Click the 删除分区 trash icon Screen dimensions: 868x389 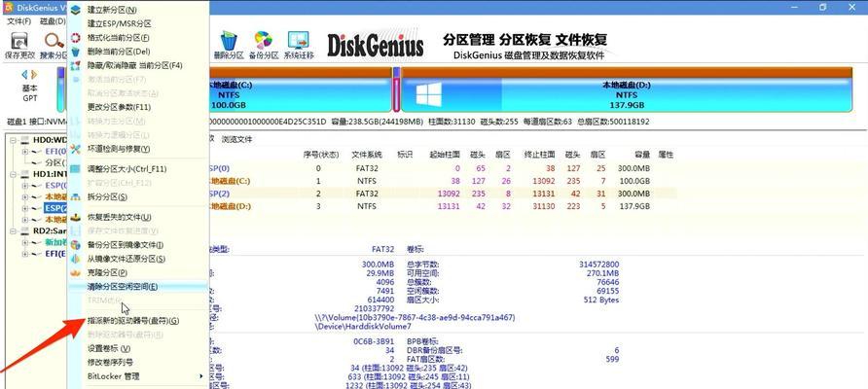click(229, 41)
